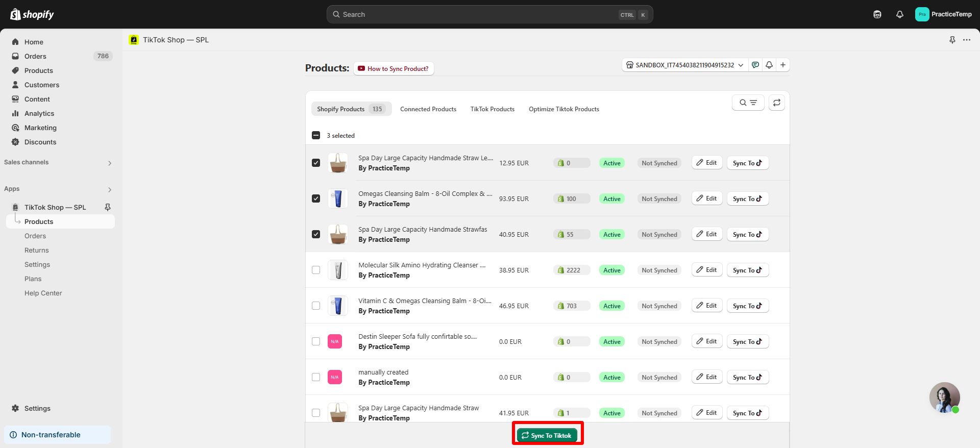Sync the 12.95 EUR Spa Day product to TikTok
The width and height of the screenshot is (980, 448).
coord(748,163)
